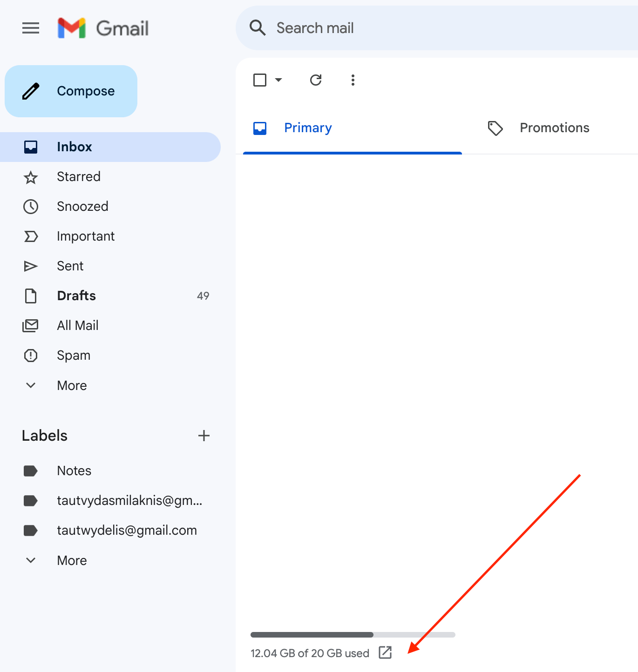The width and height of the screenshot is (638, 672).
Task: Click the pencil icon in Compose
Action: click(x=31, y=91)
